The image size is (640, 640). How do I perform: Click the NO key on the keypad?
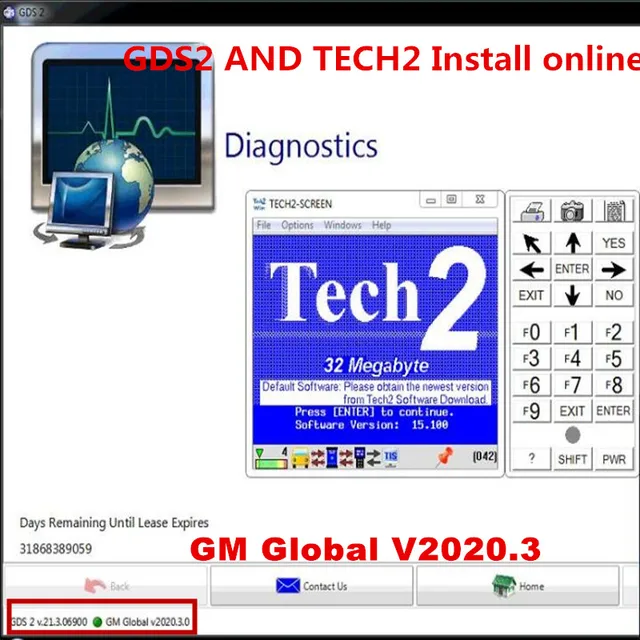[614, 295]
